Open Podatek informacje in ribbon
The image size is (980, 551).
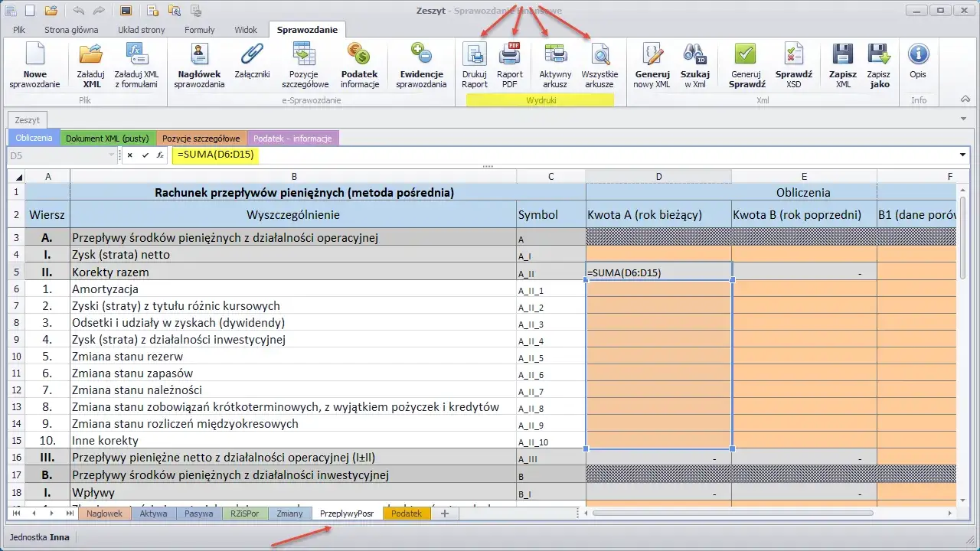(x=360, y=55)
